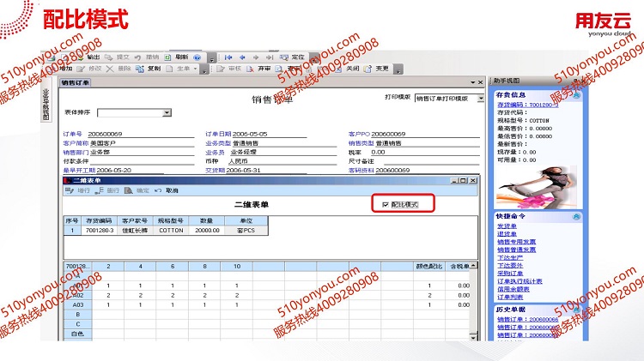
Task: Toggle the 配比模式 checkbox
Action: tap(386, 204)
